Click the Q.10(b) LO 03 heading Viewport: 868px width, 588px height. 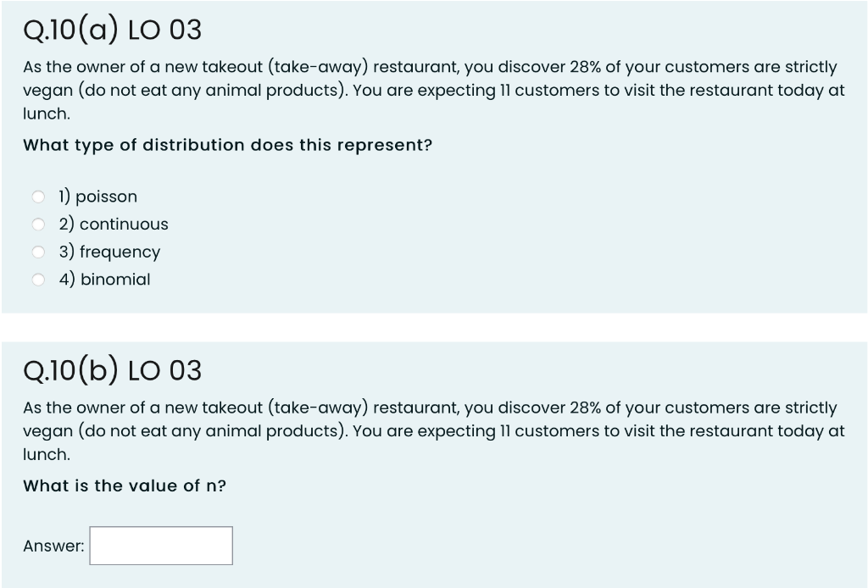[113, 369]
